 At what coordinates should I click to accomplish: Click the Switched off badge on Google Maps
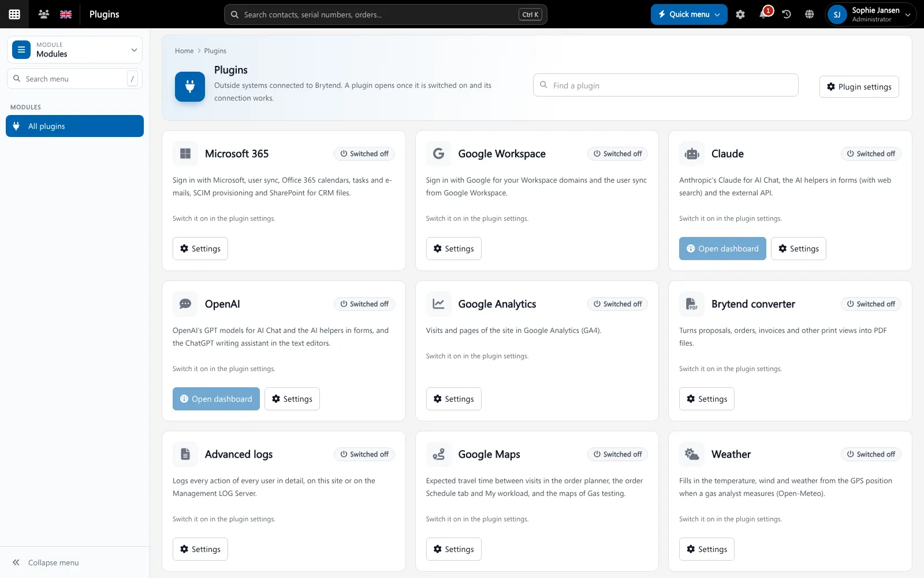coord(618,454)
